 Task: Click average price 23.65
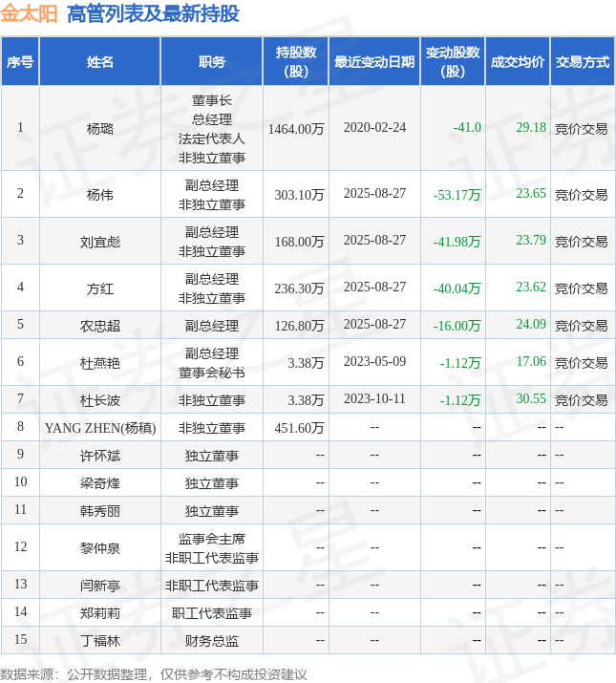coord(531,193)
